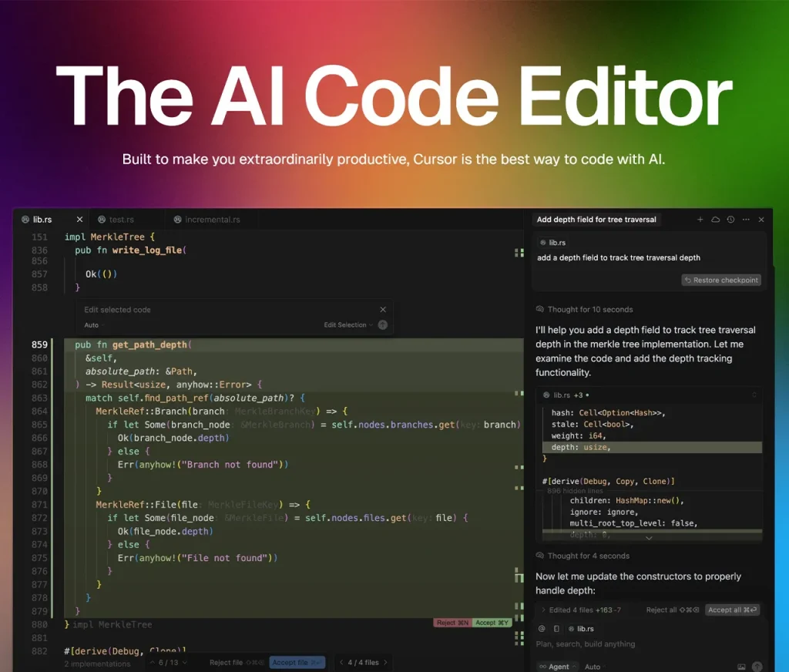The image size is (789, 672).
Task: Click line number 859 in the gutter
Action: coord(39,344)
